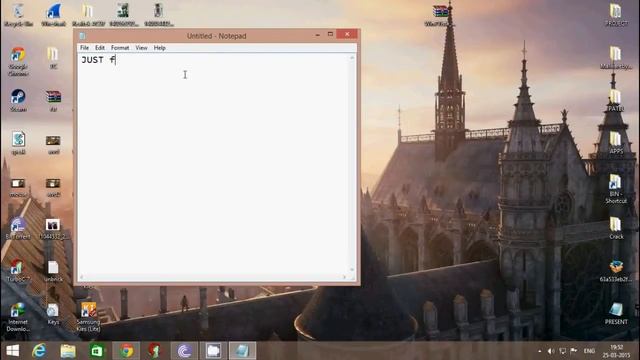Switch to Chrome on the taskbar
640x360 pixels.
(x=126, y=351)
